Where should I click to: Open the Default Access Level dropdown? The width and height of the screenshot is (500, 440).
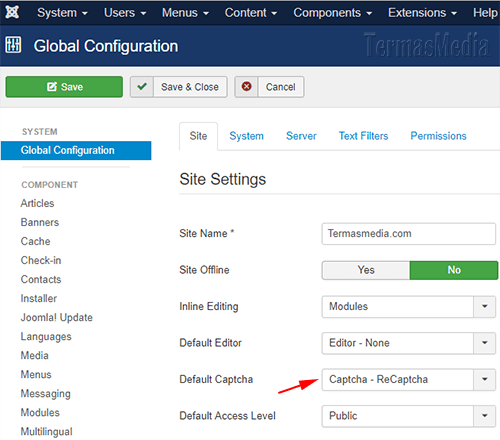(x=409, y=416)
